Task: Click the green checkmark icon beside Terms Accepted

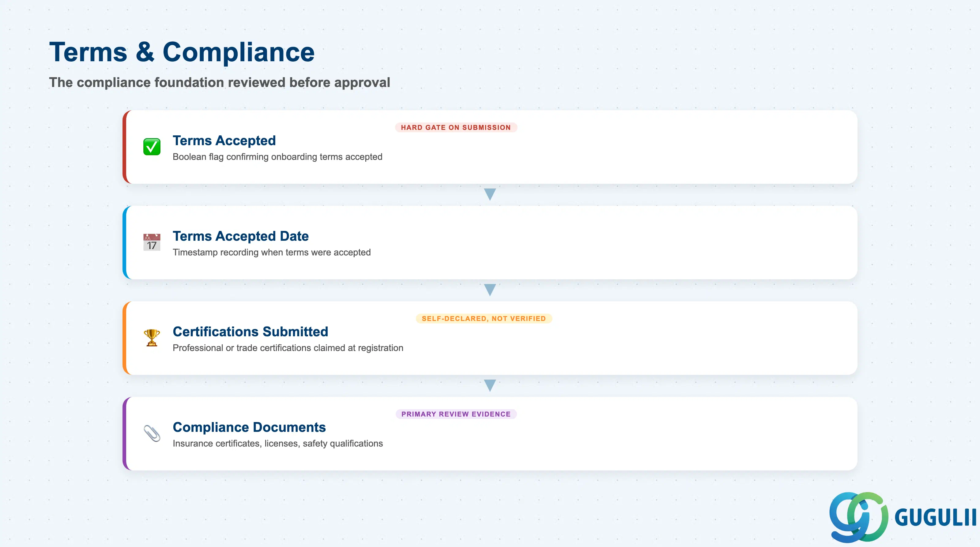Action: (152, 147)
